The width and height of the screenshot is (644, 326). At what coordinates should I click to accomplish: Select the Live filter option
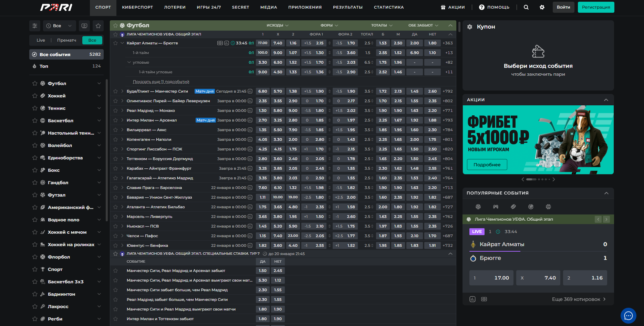41,40
